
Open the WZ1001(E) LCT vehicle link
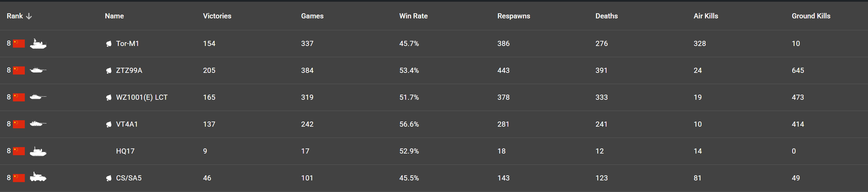pos(142,97)
